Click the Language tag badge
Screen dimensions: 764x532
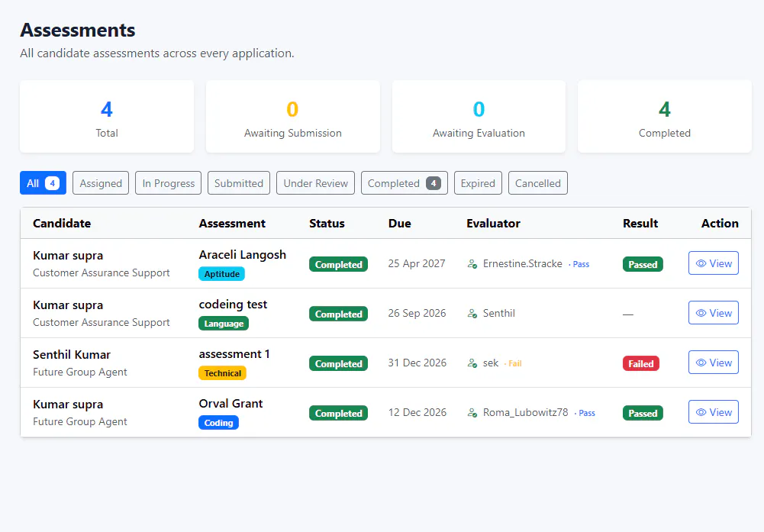tap(224, 324)
